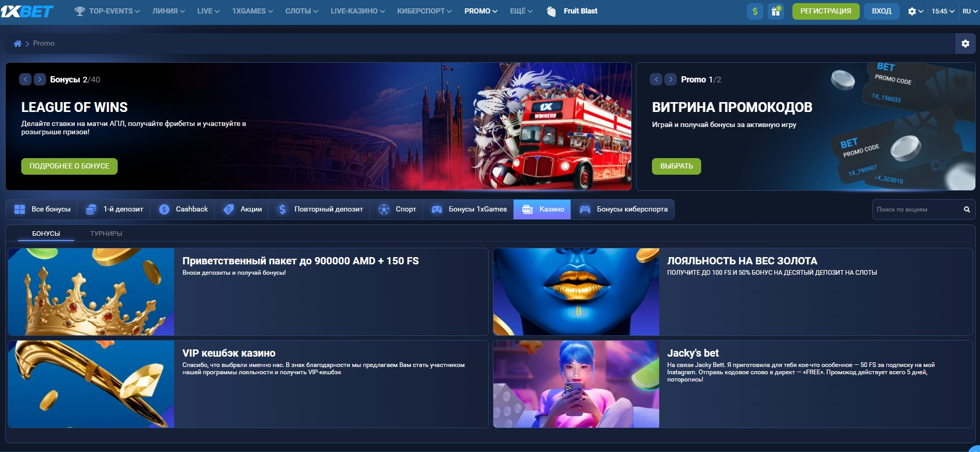Expand the СЛОТЫ dropdown menu
Viewport: 980px width, 452px height.
click(302, 11)
